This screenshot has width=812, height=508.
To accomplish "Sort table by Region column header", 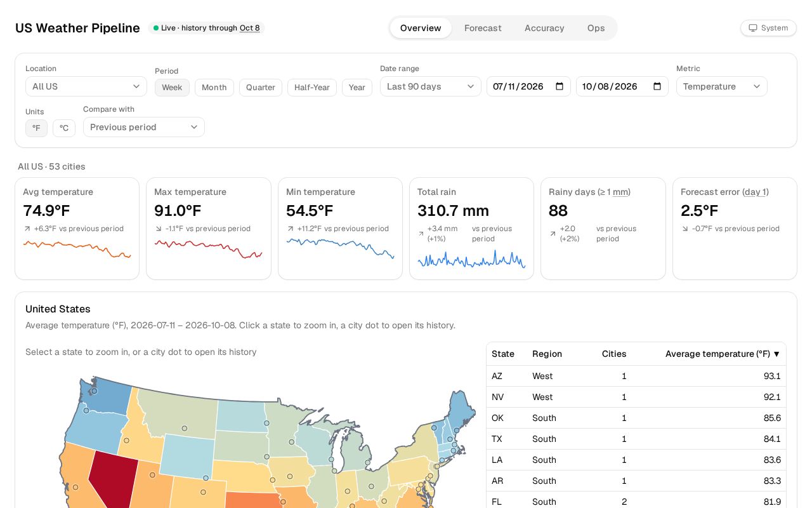I will pyautogui.click(x=547, y=354).
